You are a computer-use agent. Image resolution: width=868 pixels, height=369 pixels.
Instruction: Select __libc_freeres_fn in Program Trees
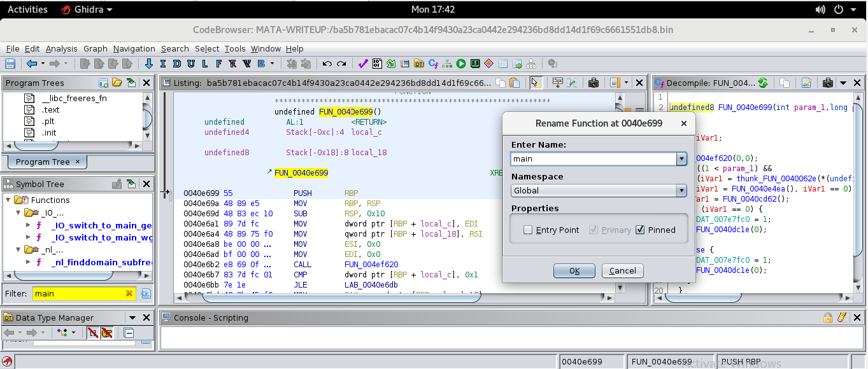75,99
